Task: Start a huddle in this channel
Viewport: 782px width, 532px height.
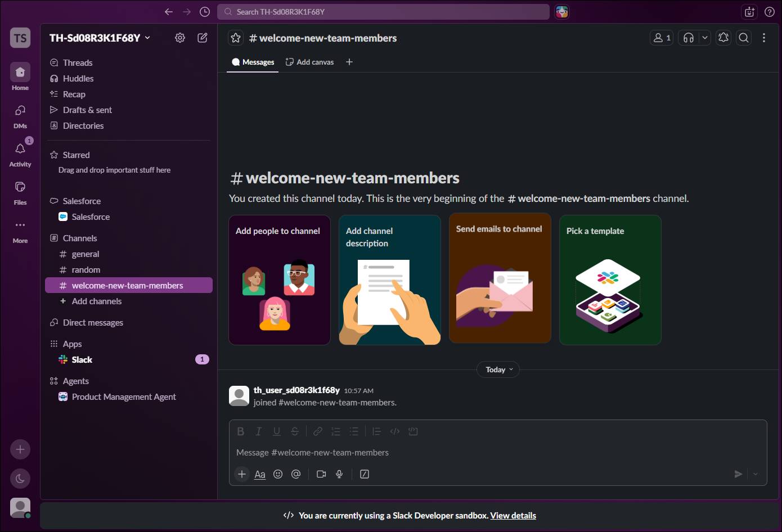Action: pos(688,38)
